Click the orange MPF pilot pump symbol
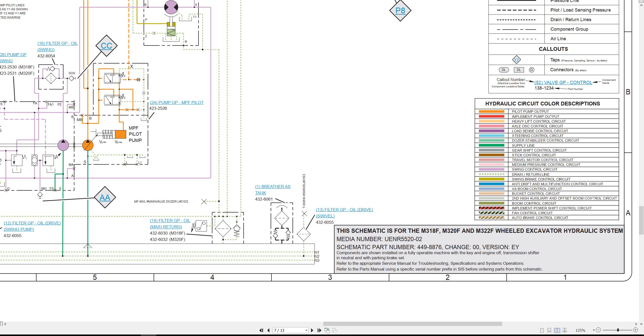 (88, 145)
